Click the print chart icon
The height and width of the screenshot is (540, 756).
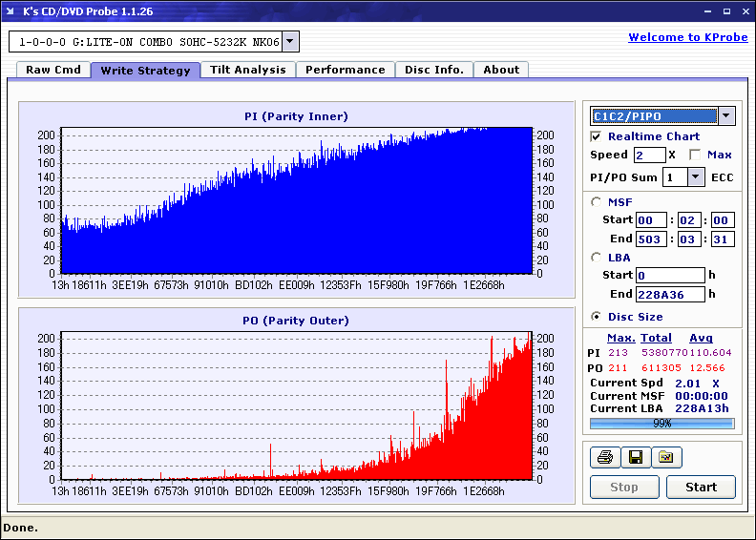click(x=605, y=457)
